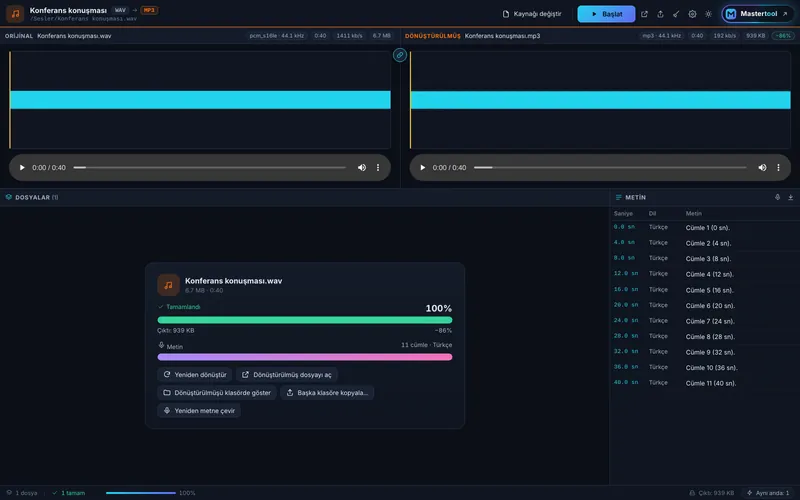Select transcript row Cümle 7 (24 sn)
This screenshot has height=500, width=800.
pyautogui.click(x=705, y=321)
